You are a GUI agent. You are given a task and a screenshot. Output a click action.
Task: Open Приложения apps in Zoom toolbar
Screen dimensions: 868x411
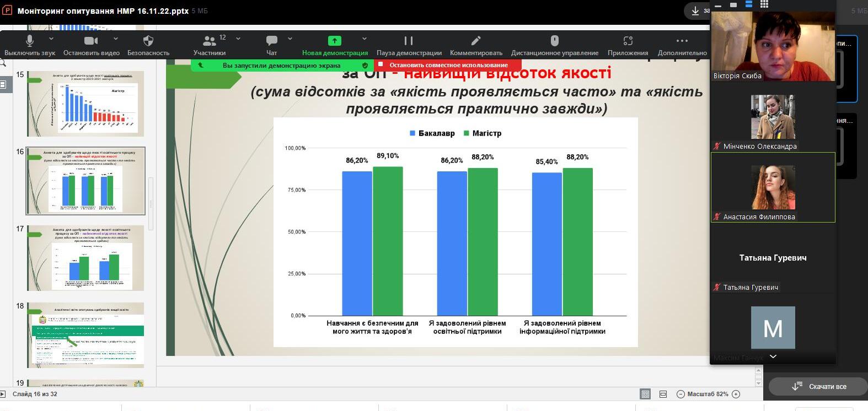click(x=628, y=45)
